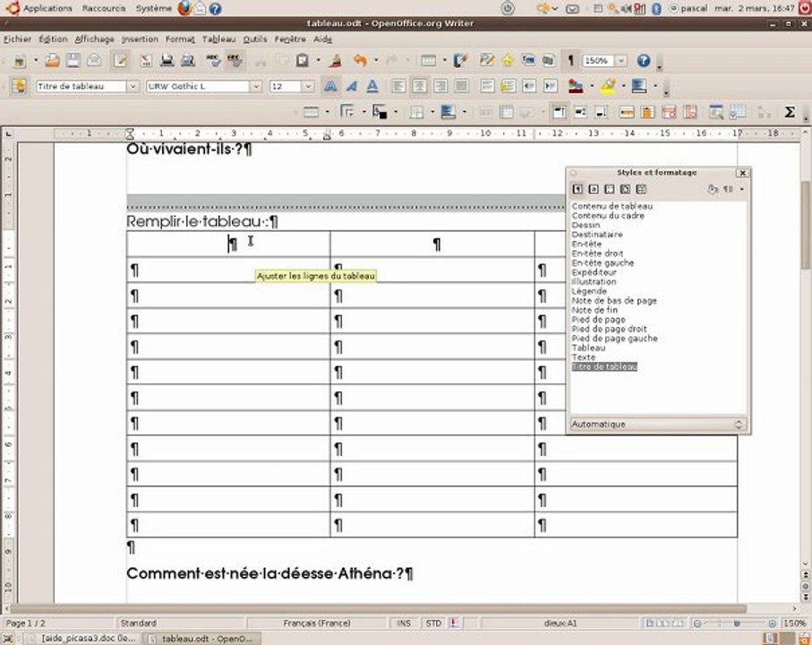The height and width of the screenshot is (645, 812).
Task: Click New Style from Selection icon
Action: pyautogui.click(x=728, y=190)
